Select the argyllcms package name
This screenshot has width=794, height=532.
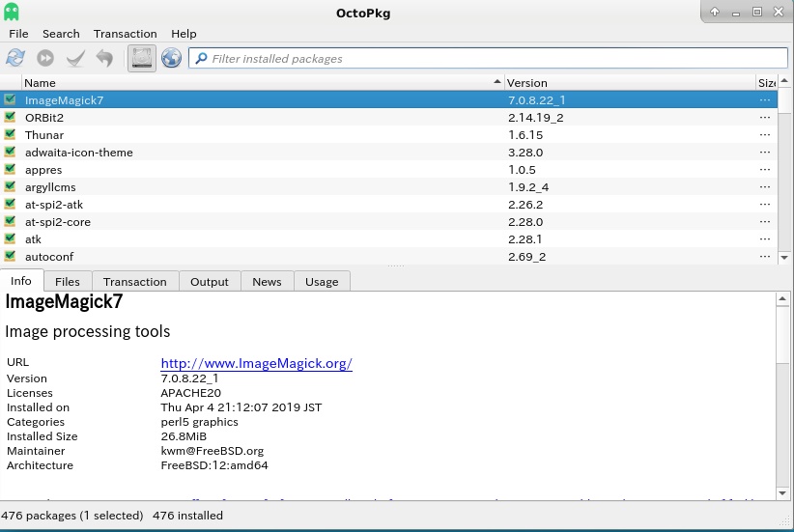point(50,186)
